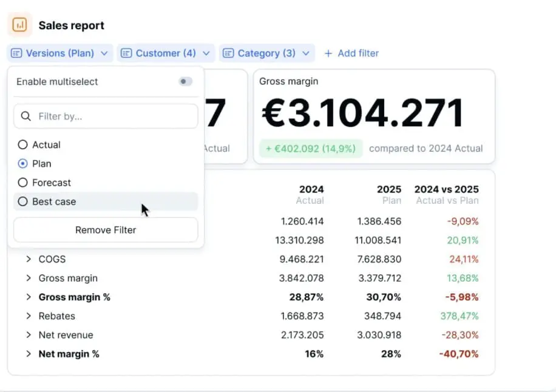Open the Versions (Plan) filter dropdown
Screen dimensions: 556x392
pyautogui.click(x=59, y=53)
